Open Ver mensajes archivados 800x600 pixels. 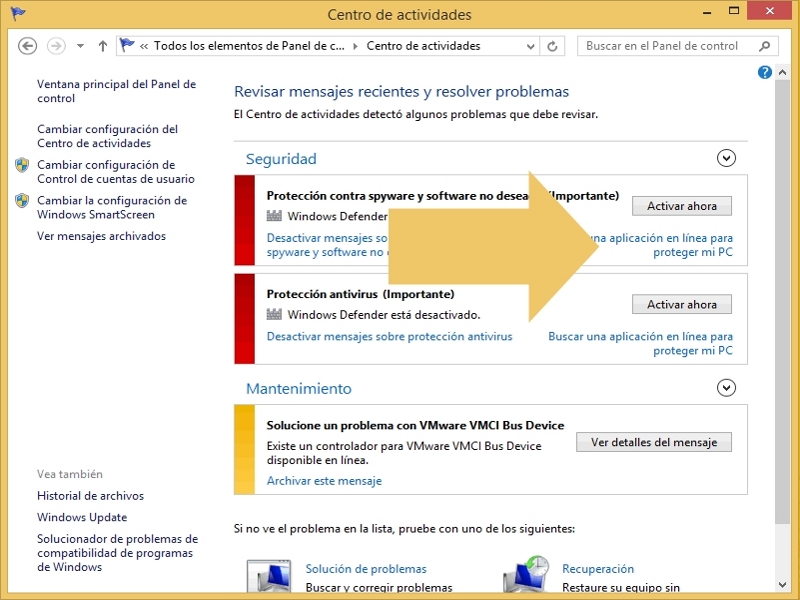click(x=102, y=236)
